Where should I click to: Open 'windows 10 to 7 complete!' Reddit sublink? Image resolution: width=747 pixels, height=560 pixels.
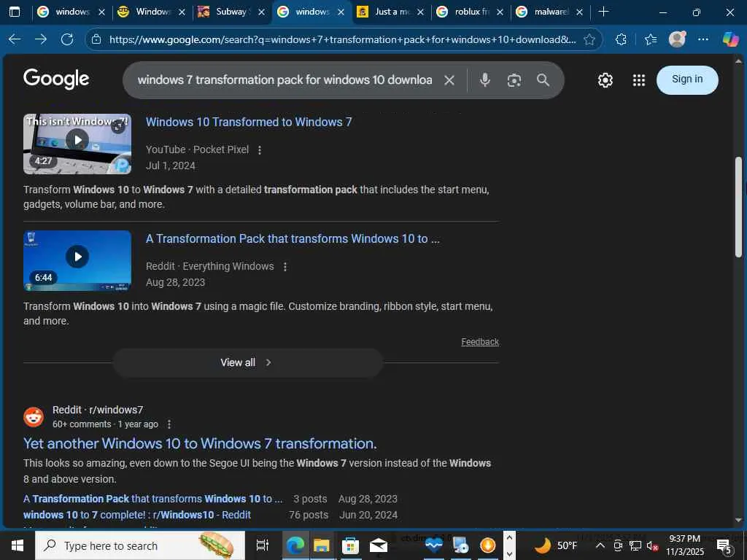pyautogui.click(x=137, y=515)
